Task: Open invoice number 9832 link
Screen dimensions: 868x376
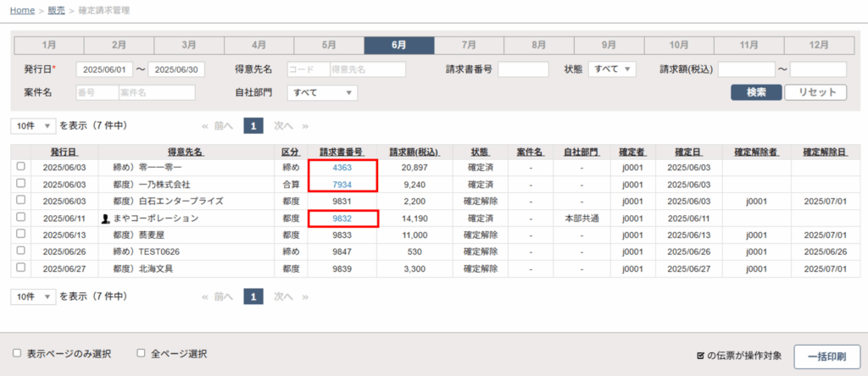Action: pyautogui.click(x=342, y=218)
